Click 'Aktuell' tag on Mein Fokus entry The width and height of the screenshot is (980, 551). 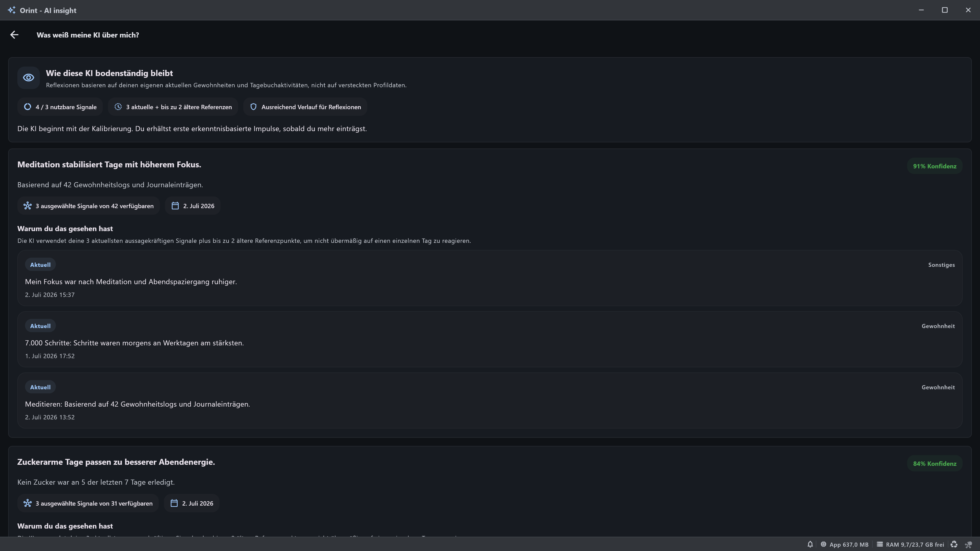[40, 265]
